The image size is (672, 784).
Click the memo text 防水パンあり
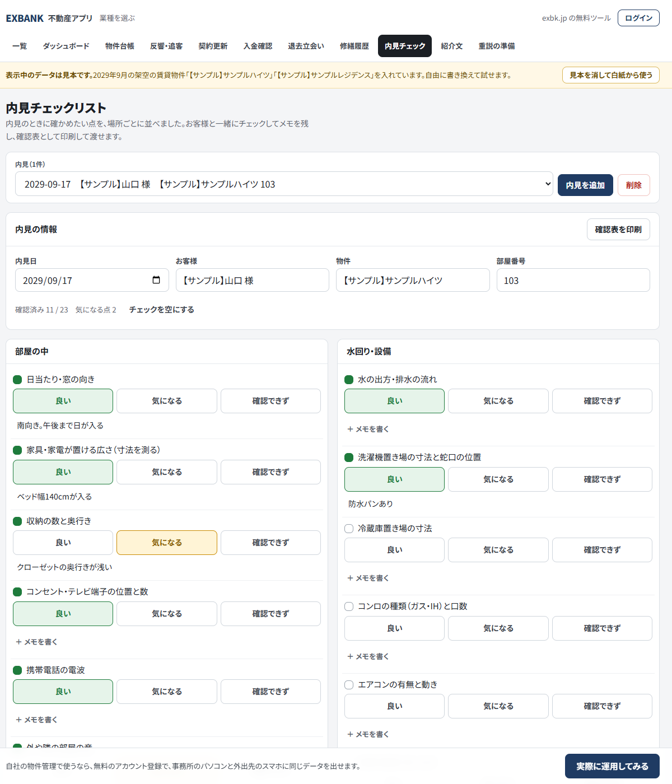pyautogui.click(x=371, y=504)
